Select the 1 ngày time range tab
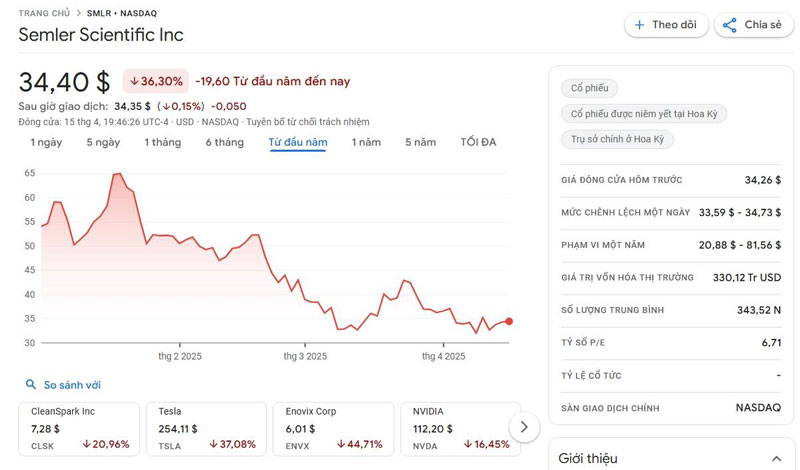 (46, 142)
